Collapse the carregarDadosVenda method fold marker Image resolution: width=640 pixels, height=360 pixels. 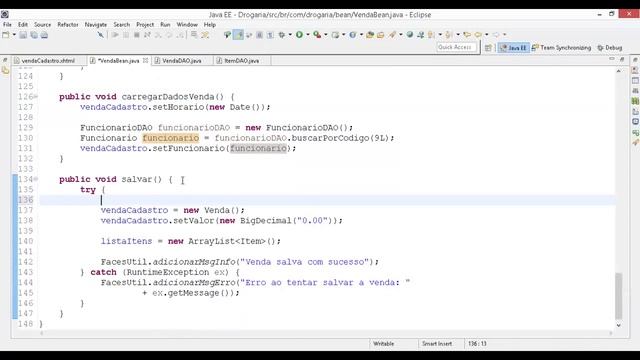click(x=36, y=97)
